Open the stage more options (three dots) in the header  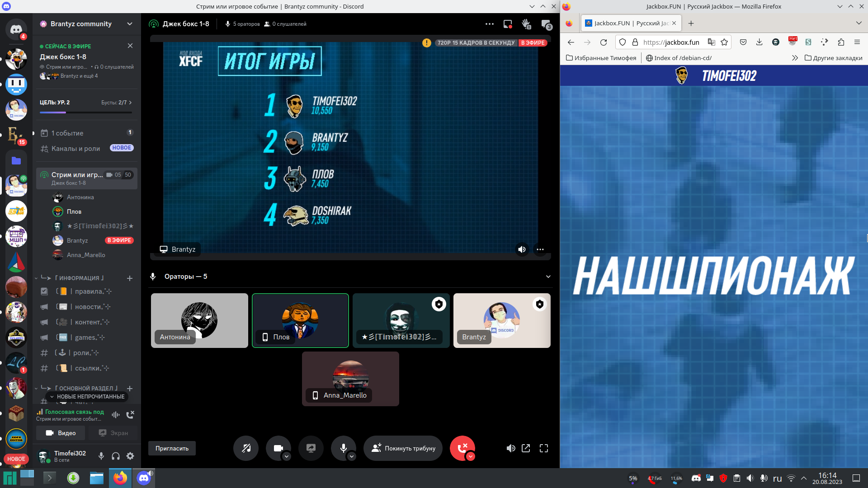coord(490,24)
